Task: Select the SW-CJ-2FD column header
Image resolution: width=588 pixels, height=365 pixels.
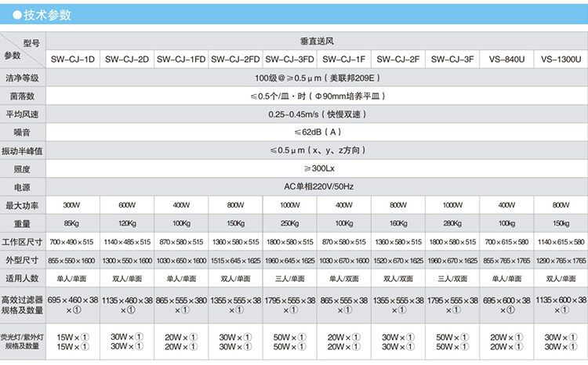Action: 235,60
